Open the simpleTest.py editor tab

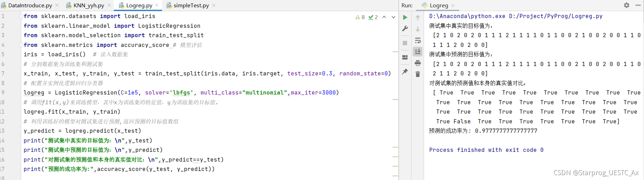point(191,6)
